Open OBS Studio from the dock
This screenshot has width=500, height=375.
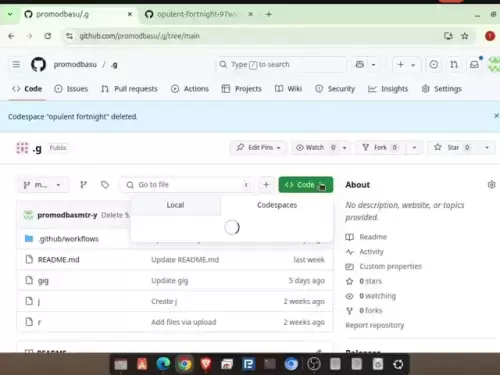[314, 364]
